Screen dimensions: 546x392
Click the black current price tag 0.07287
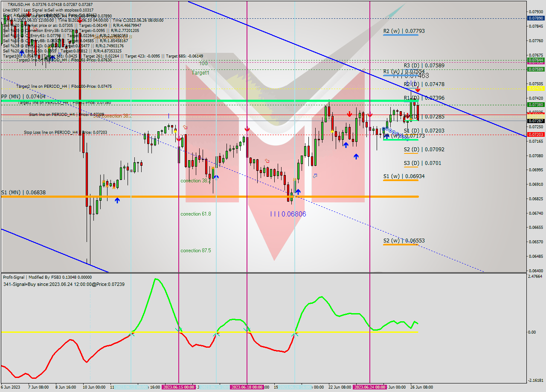point(535,121)
